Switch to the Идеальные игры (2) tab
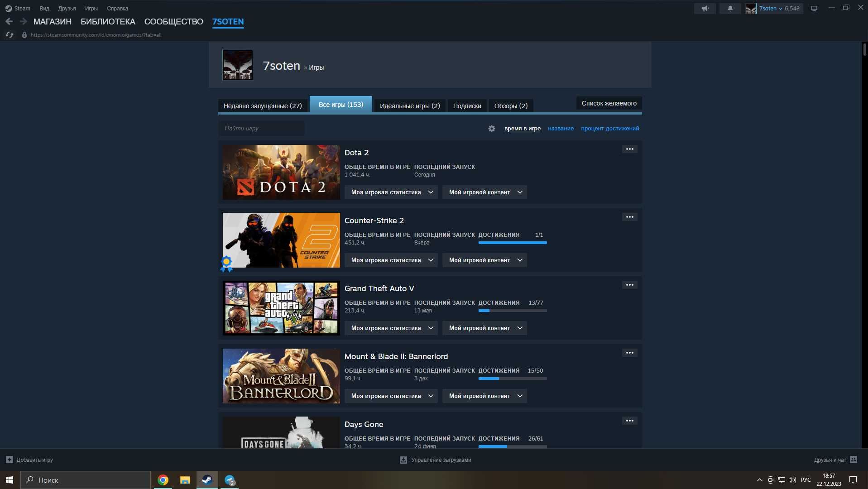868x489 pixels. pyautogui.click(x=410, y=106)
